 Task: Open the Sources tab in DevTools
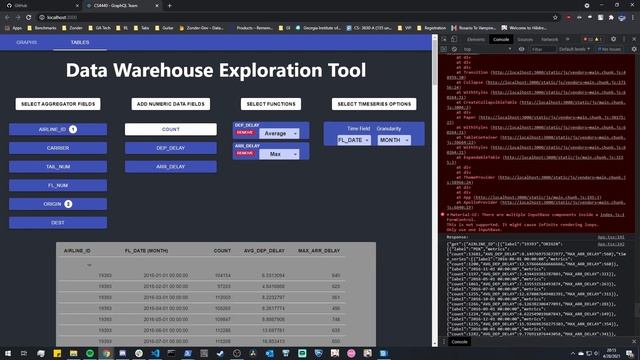[x=525, y=39]
